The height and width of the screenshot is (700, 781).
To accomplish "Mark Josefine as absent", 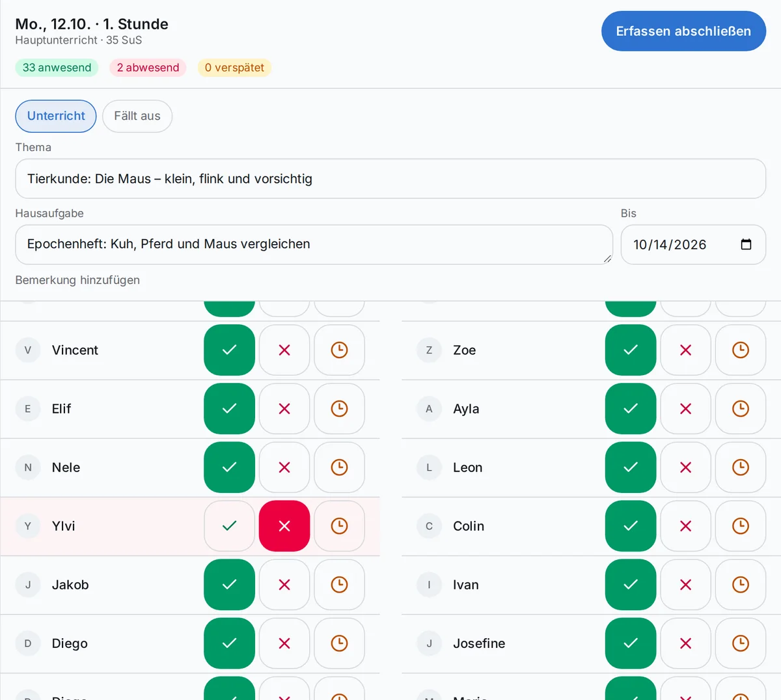I will click(685, 643).
